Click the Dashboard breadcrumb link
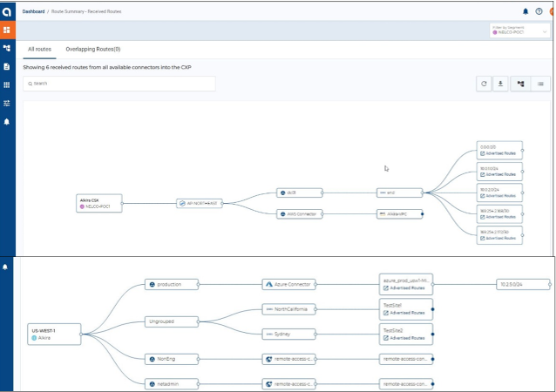 click(x=33, y=11)
